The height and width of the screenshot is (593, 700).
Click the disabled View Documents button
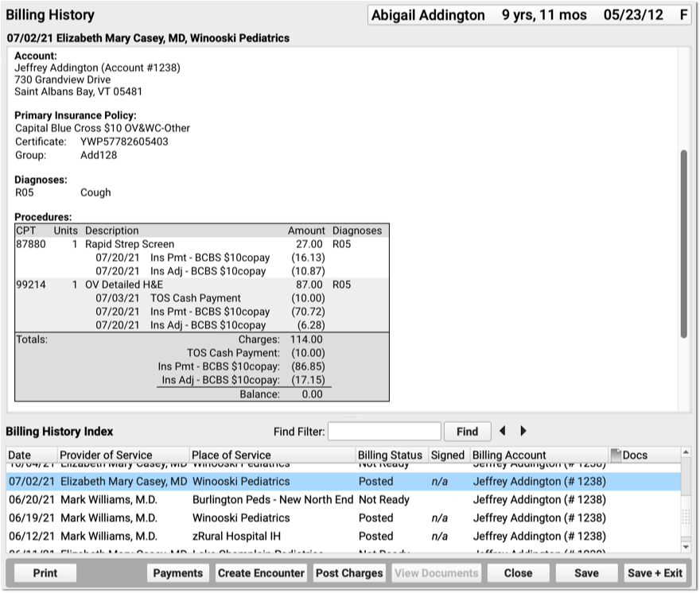point(436,573)
